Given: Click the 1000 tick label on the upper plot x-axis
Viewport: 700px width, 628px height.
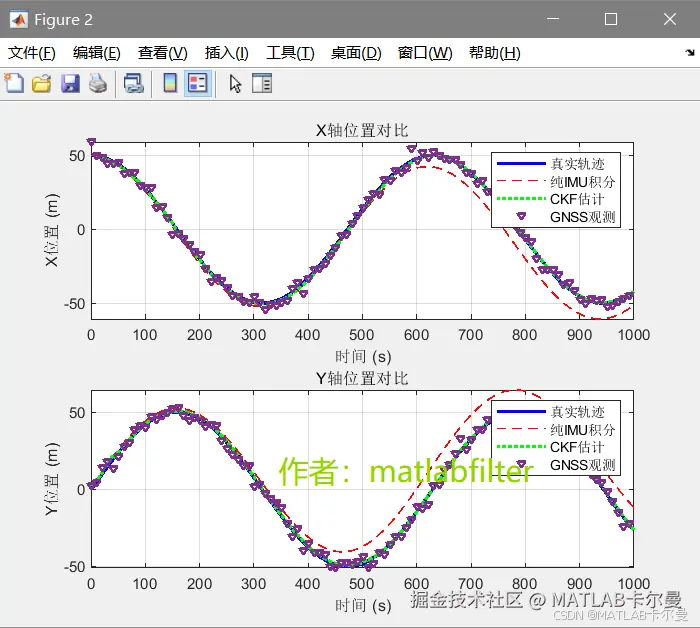Looking at the screenshot, I should point(633,335).
